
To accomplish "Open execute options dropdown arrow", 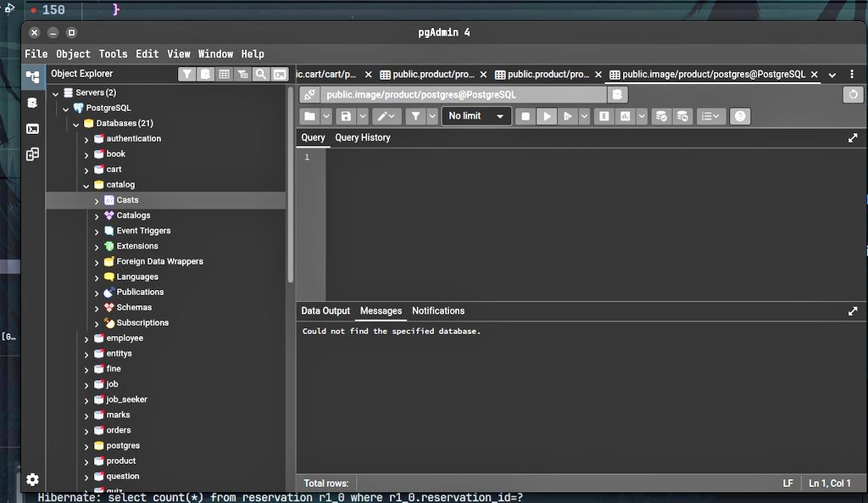I will [x=584, y=116].
